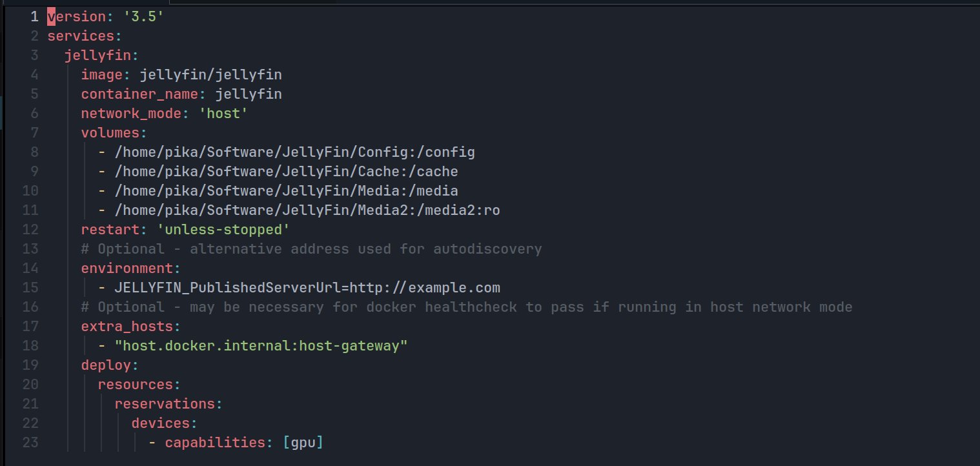This screenshot has height=466, width=980.
Task: Click the 'reservations' key
Action: click(165, 404)
